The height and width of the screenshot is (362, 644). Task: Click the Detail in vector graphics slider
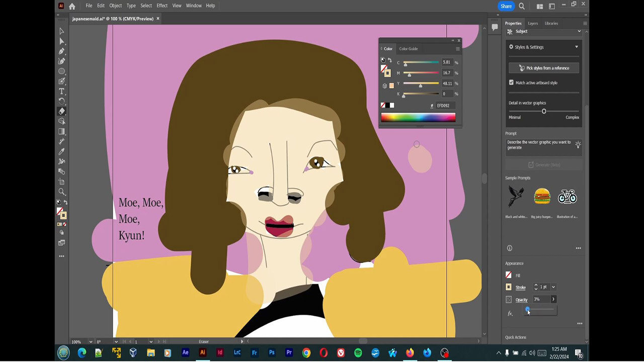click(x=544, y=111)
